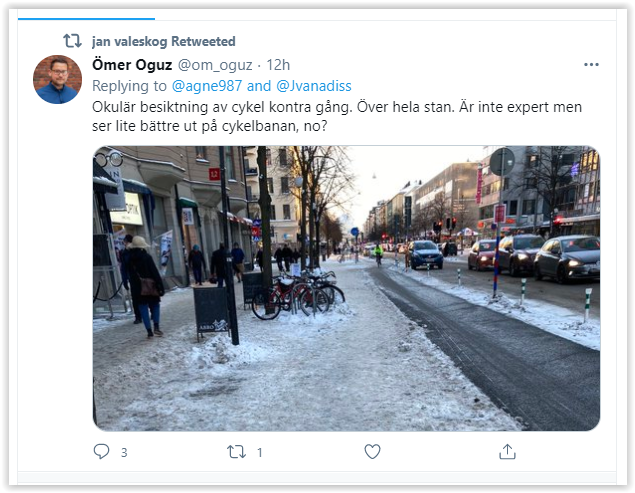This screenshot has height=493, width=635.
Task: Open Ömer Oguz profile avatar
Action: (x=57, y=79)
